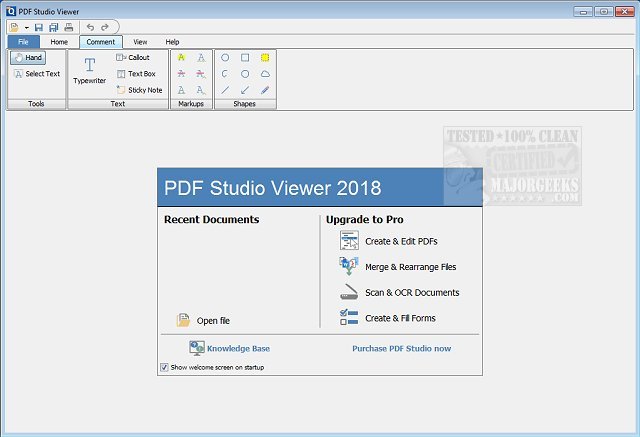640x437 pixels.
Task: Activate the Select Text tool
Action: (x=37, y=74)
